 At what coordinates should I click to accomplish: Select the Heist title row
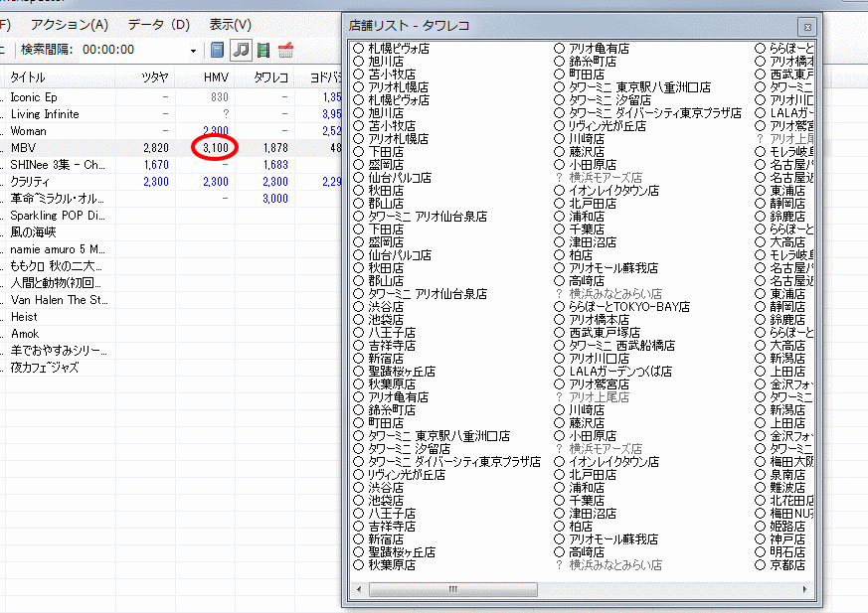(24, 317)
